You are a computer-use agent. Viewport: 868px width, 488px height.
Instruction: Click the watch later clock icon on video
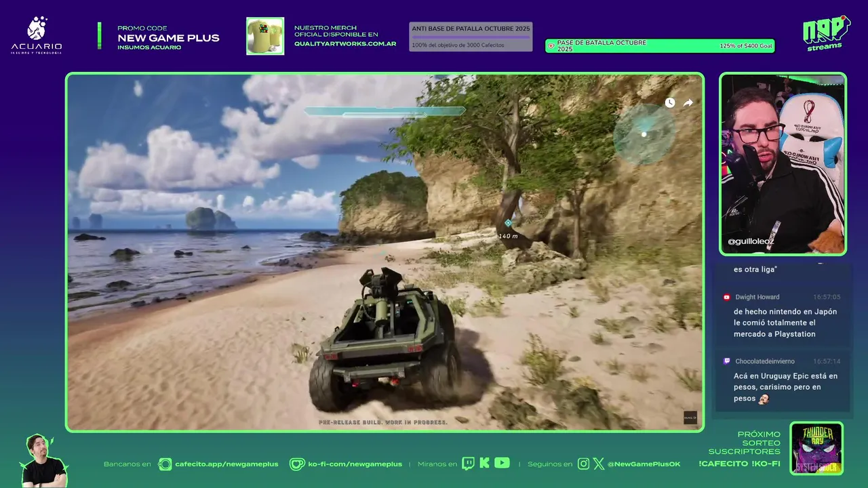click(670, 103)
